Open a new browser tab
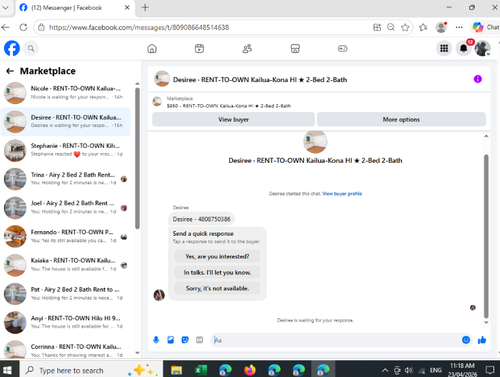This screenshot has height=377, width=500. 145,7
